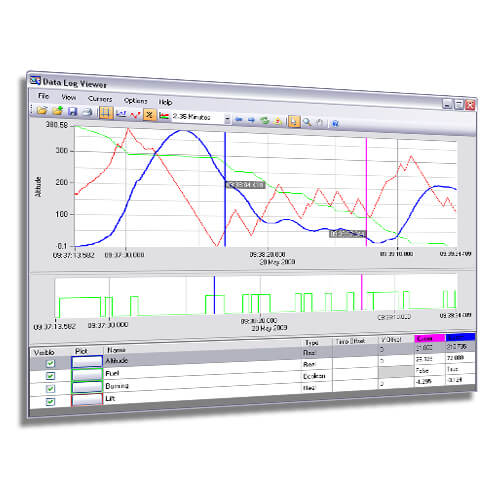
Task: Click the printer icon in toolbar
Action: pyautogui.click(x=87, y=112)
